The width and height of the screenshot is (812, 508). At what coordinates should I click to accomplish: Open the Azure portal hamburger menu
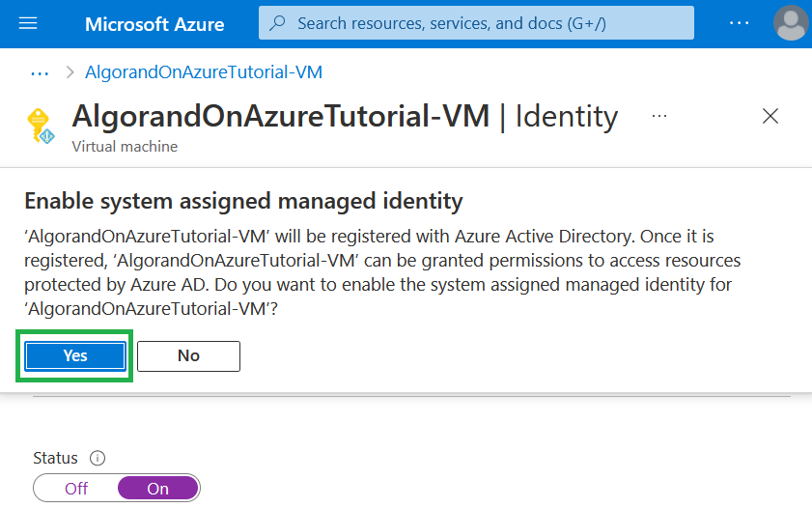pos(29,23)
